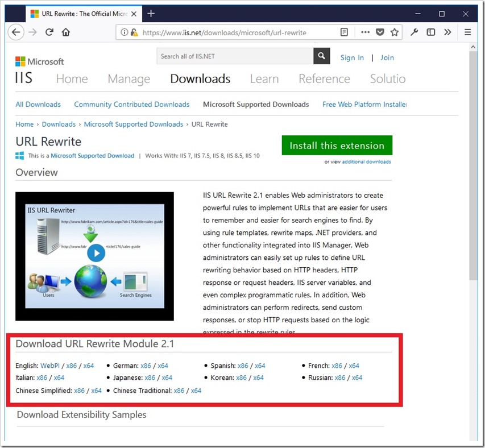Click Home in the breadcrumb trail
Screen dimensions: 485x448
[24, 125]
